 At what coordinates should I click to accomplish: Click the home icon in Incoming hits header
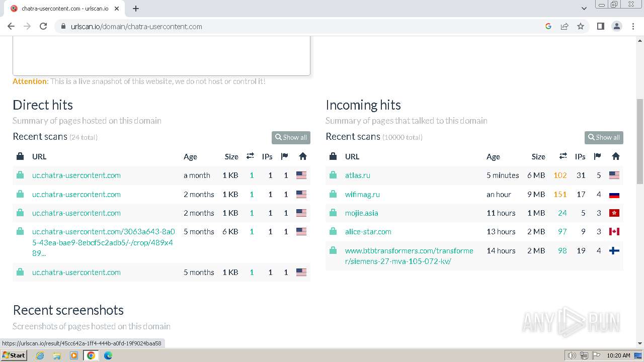point(615,156)
